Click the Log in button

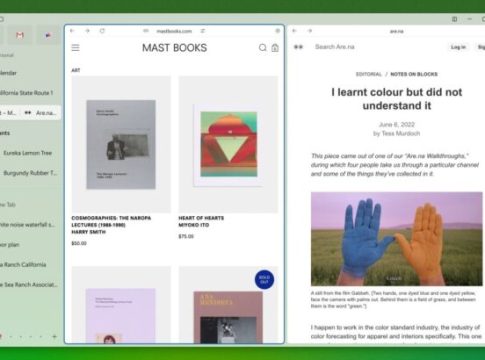point(458,47)
